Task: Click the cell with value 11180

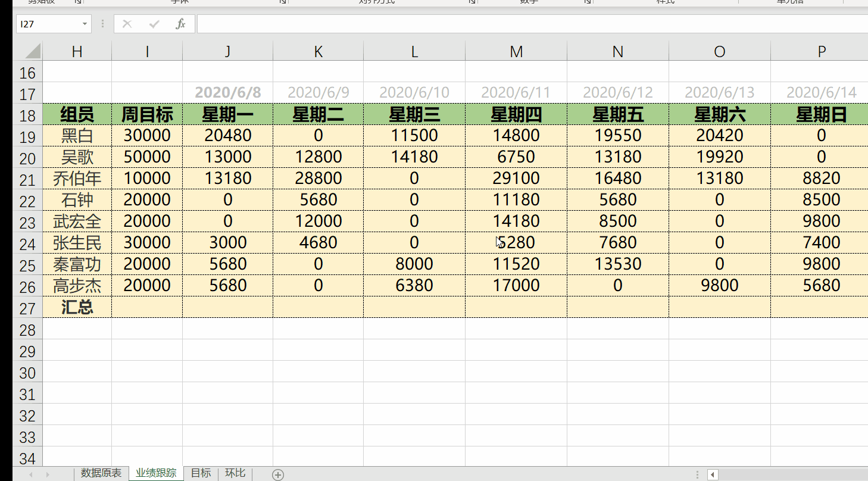Action: click(x=516, y=200)
